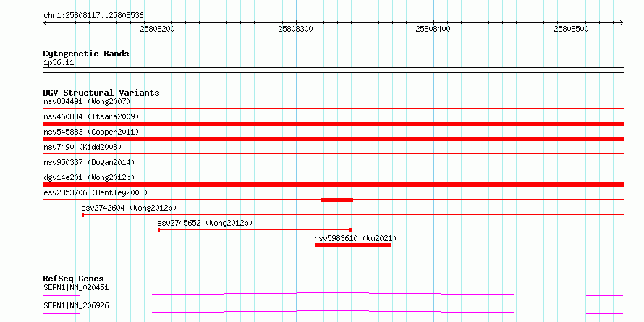Open variant dgv14e201 (Wong2012b) label
The height and width of the screenshot is (322, 644).
[89, 177]
